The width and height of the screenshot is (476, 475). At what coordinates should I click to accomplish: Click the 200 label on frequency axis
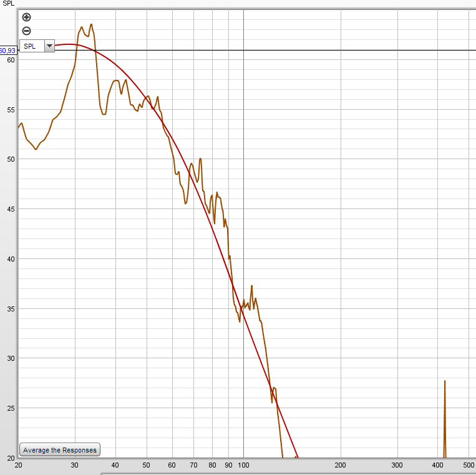(x=340, y=465)
